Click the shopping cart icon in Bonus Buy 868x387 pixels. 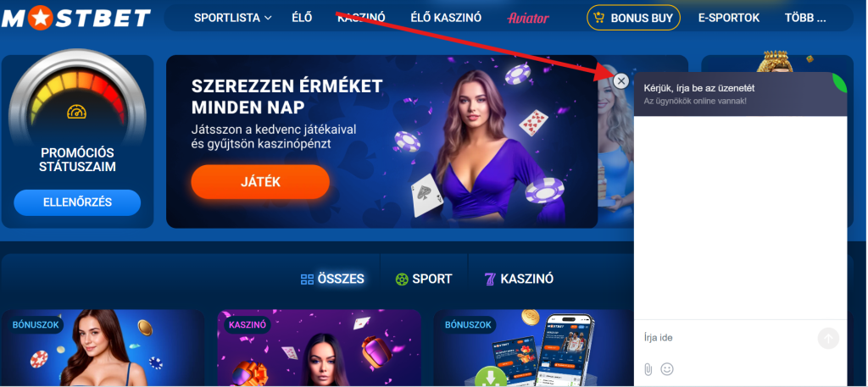[598, 18]
